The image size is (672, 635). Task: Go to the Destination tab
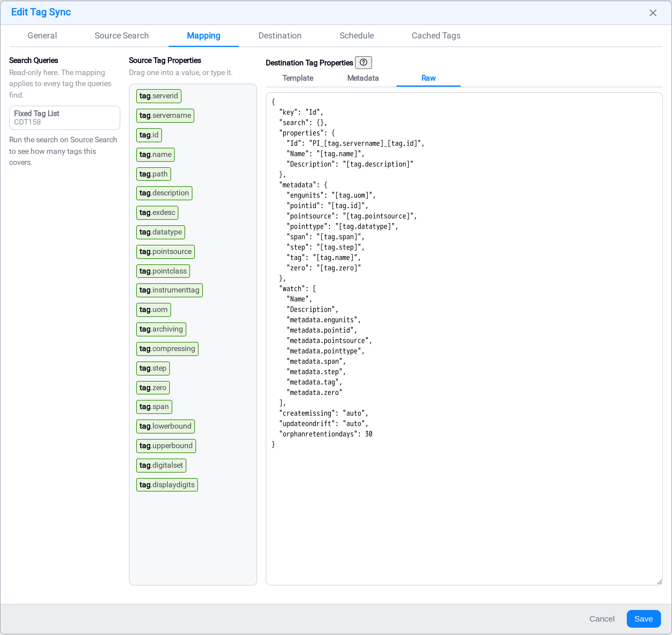[x=280, y=35]
